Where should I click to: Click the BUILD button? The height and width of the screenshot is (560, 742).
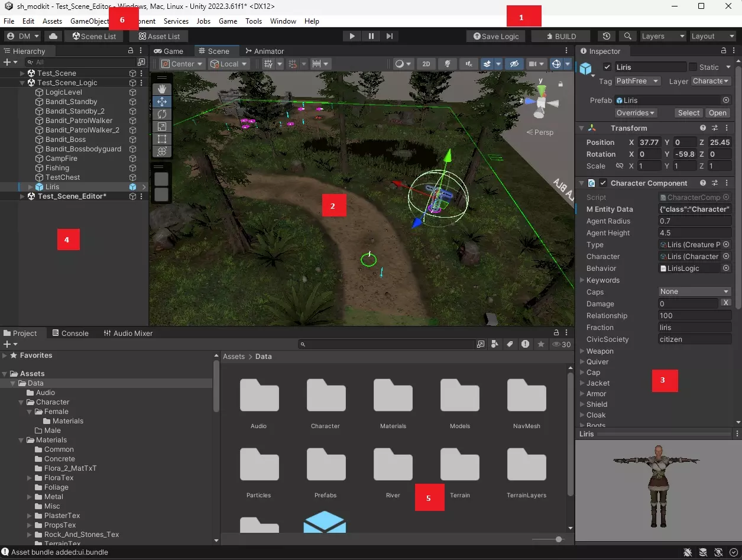560,36
